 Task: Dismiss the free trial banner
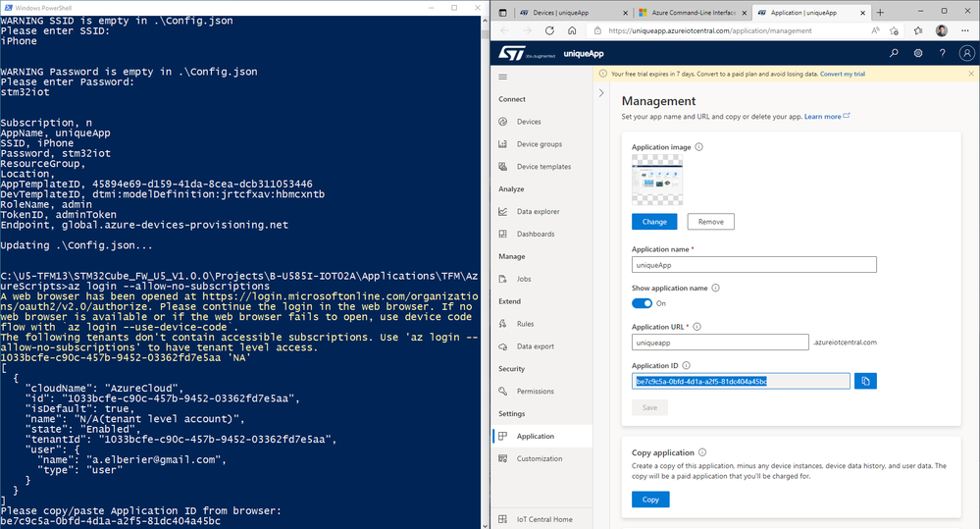(x=971, y=74)
